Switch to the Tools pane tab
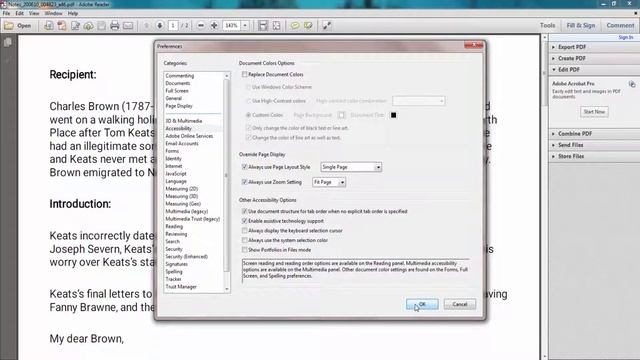 (547, 25)
